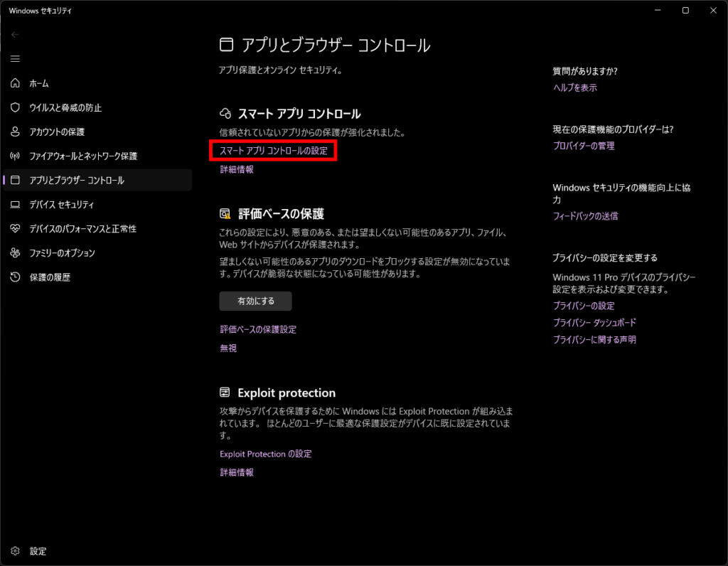The image size is (728, 566).
Task: Click フィードバックの送信 link
Action: (586, 216)
